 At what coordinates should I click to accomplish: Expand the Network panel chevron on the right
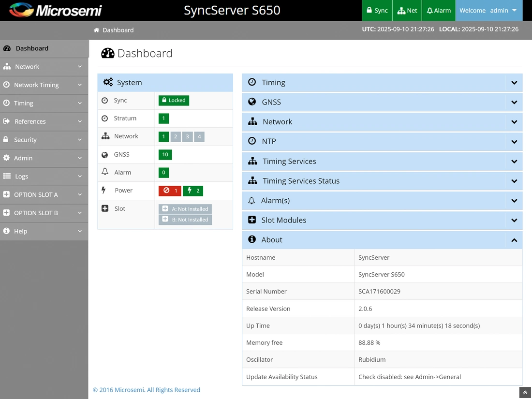click(514, 122)
